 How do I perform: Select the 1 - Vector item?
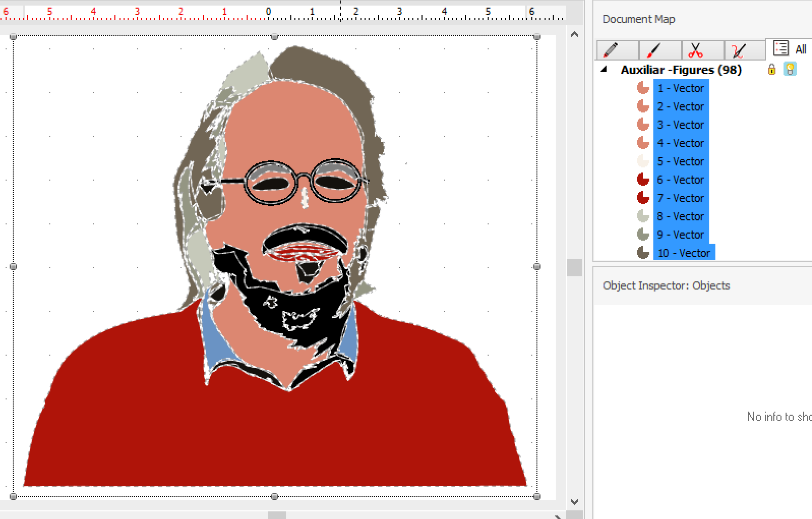pyautogui.click(x=680, y=88)
